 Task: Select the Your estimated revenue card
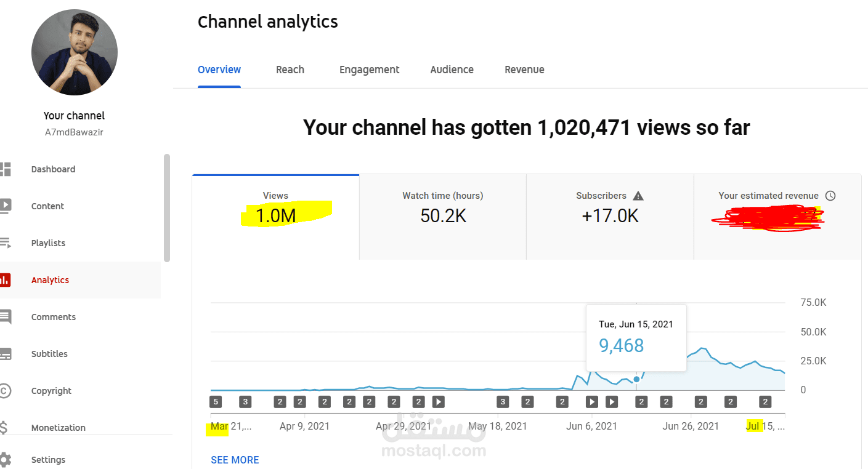pos(777,217)
